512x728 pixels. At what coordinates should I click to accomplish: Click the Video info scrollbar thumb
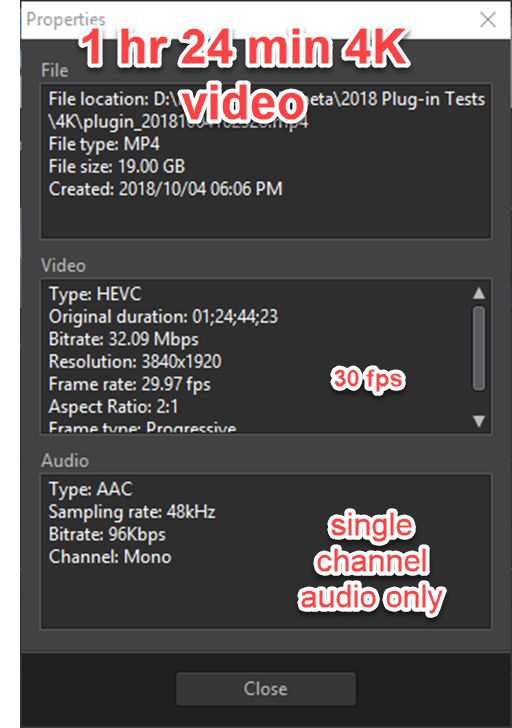click(x=479, y=348)
